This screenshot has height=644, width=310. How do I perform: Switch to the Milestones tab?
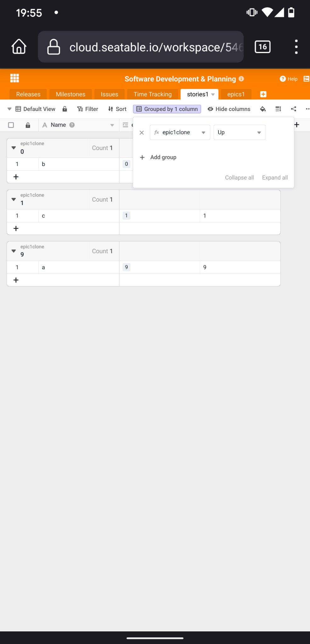pos(70,94)
